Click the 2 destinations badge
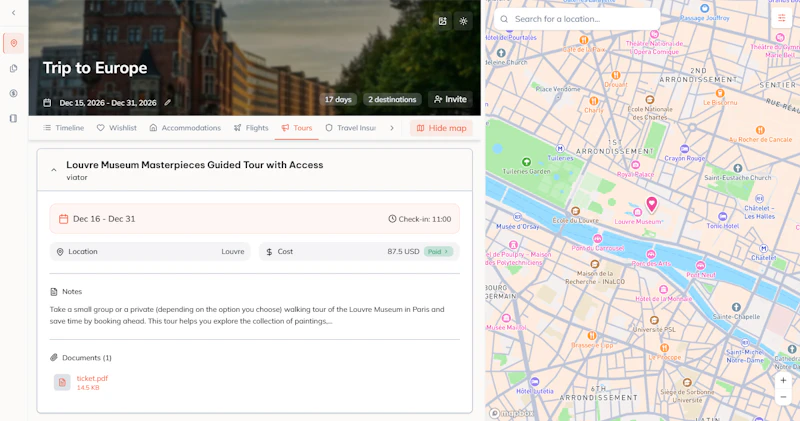800x421 pixels. [x=392, y=100]
